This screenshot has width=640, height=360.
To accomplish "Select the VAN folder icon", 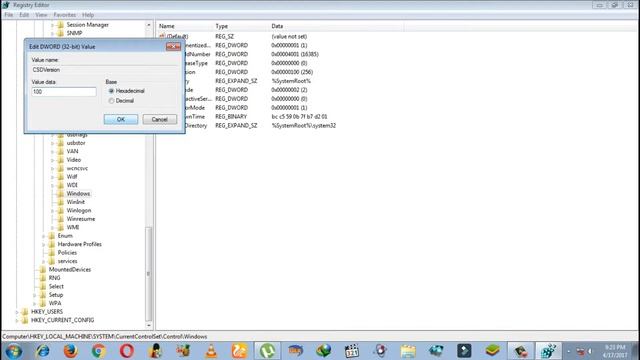I will (x=61, y=151).
